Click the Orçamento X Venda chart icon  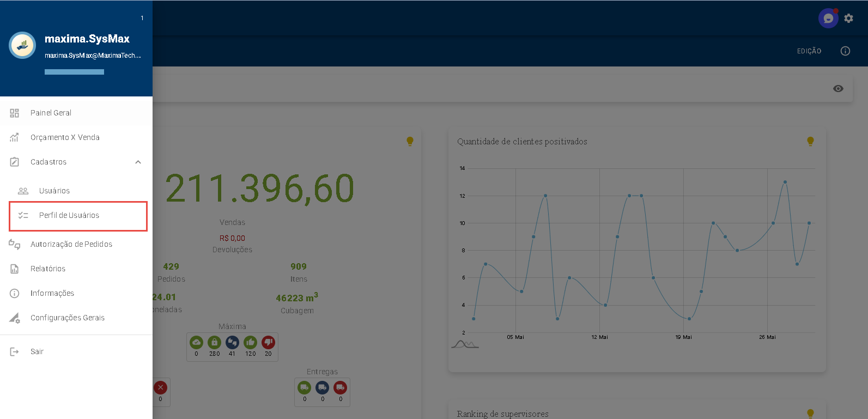[15, 137]
